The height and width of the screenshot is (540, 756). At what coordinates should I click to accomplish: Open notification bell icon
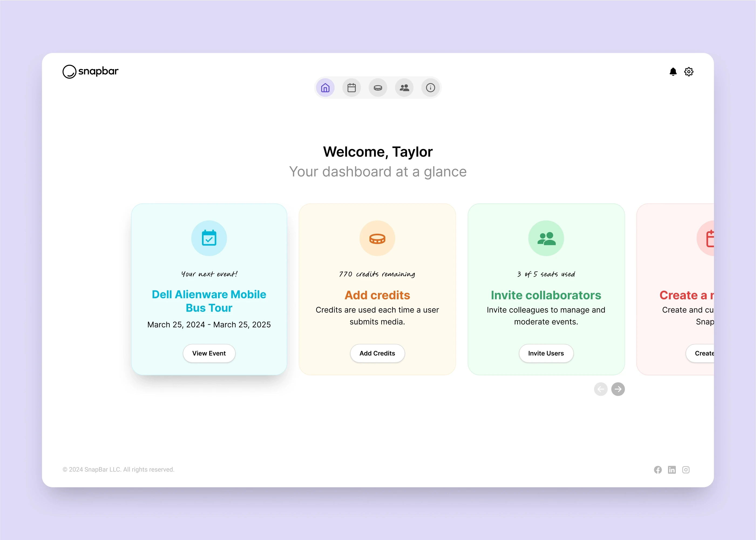pyautogui.click(x=673, y=72)
